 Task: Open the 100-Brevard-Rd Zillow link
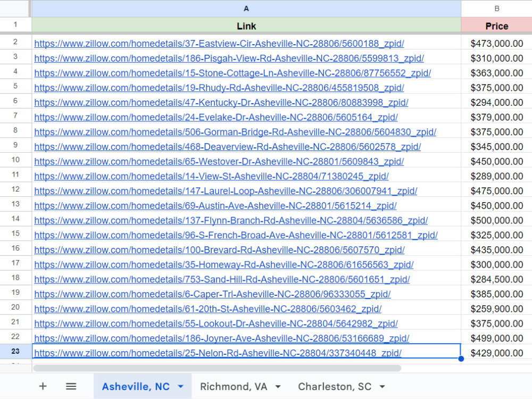tap(219, 250)
